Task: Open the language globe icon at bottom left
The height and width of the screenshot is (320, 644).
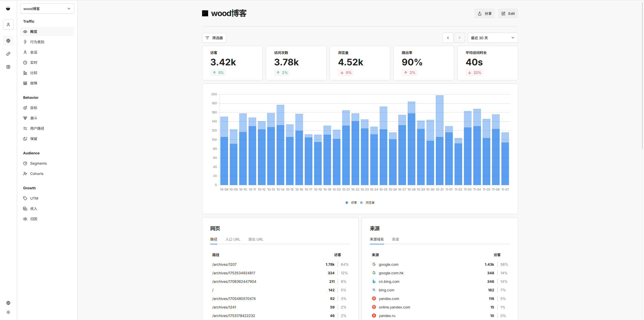Action: point(8,303)
